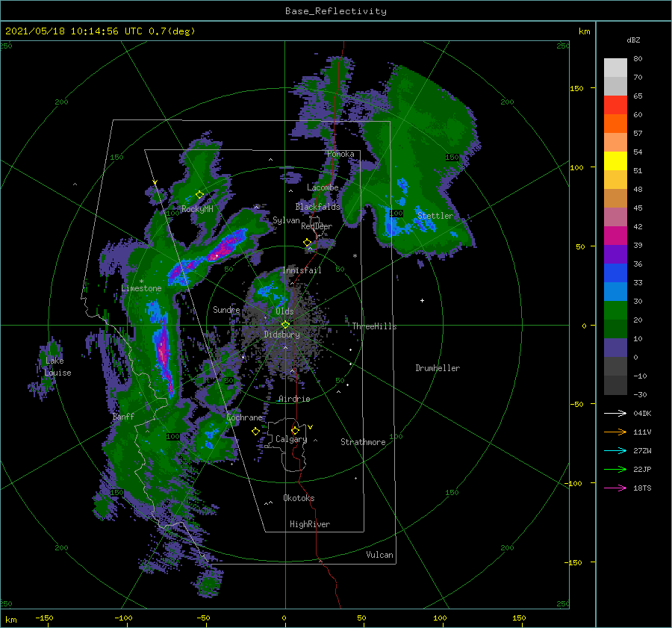The height and width of the screenshot is (628, 672).
Task: Click the Calgary city label
Action: click(291, 439)
